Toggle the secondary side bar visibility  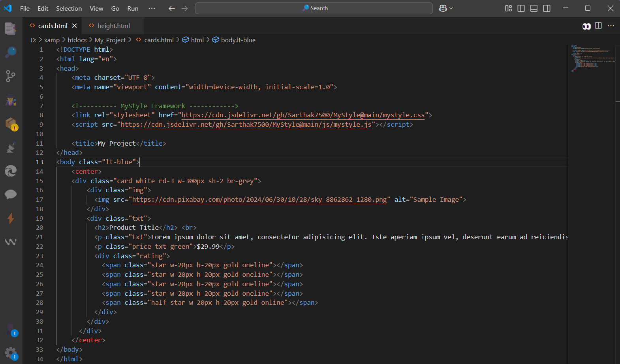547,8
